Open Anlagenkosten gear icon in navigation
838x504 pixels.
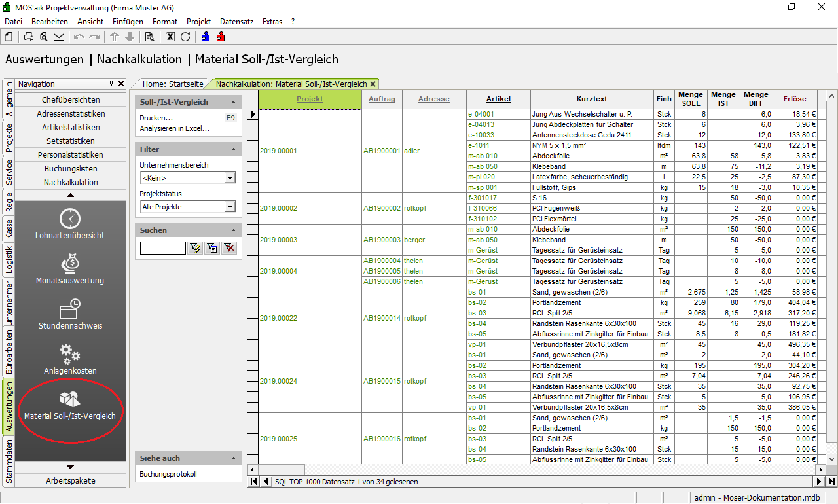click(x=70, y=359)
